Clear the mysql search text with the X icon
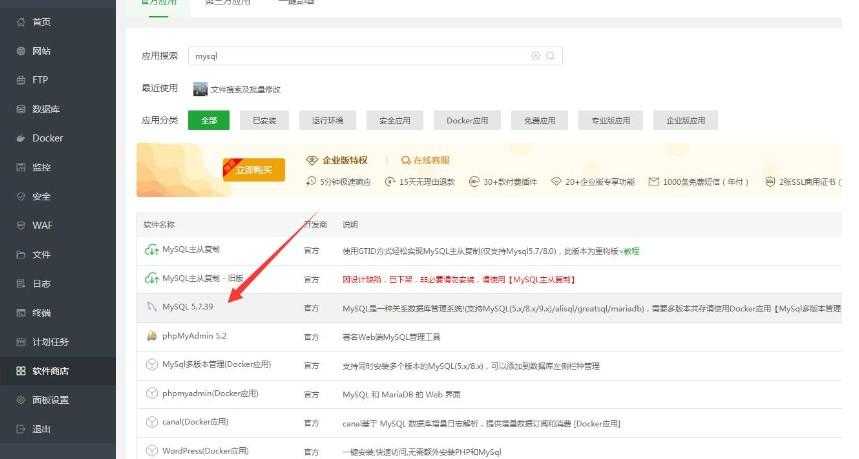Viewport: 859px width, 459px height. [535, 56]
